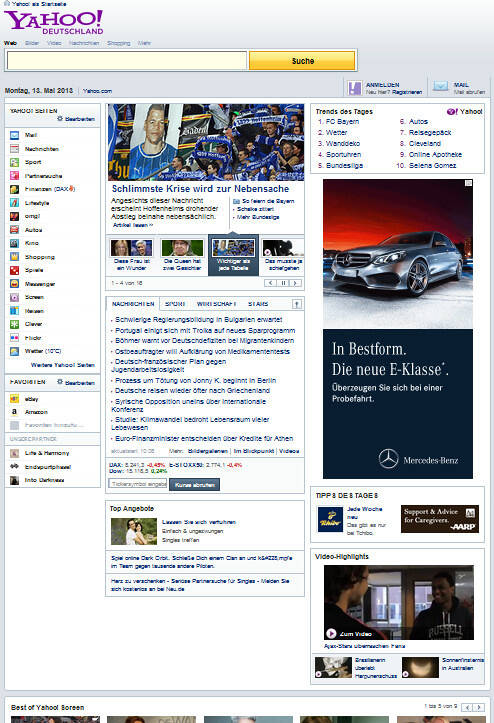Show previous Best of Yahoo Screen items
This screenshot has width=494, height=723.
coord(467,707)
